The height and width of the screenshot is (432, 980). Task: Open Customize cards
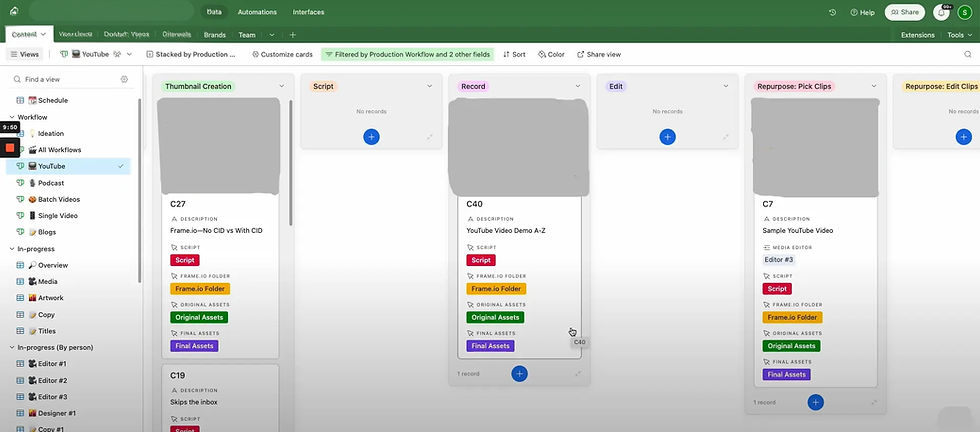(282, 54)
